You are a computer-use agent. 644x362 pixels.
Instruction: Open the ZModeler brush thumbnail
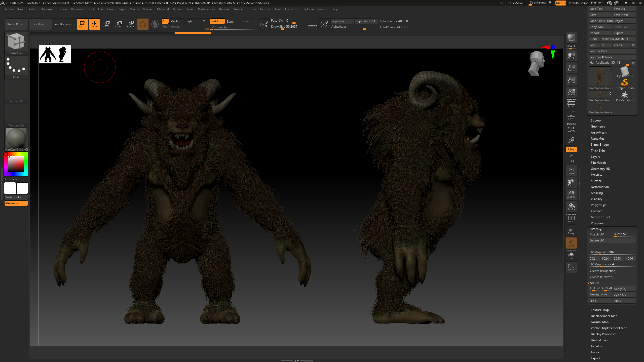pyautogui.click(x=16, y=42)
